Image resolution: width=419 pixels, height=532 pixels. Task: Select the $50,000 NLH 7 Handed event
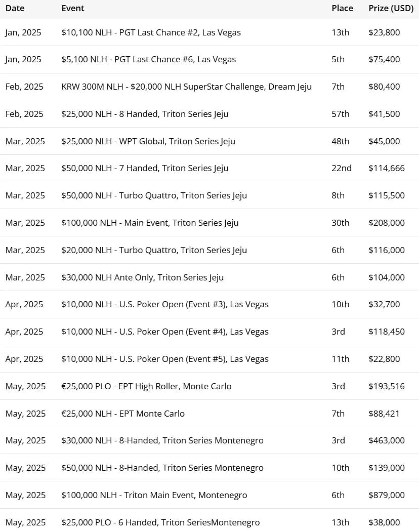[145, 168]
